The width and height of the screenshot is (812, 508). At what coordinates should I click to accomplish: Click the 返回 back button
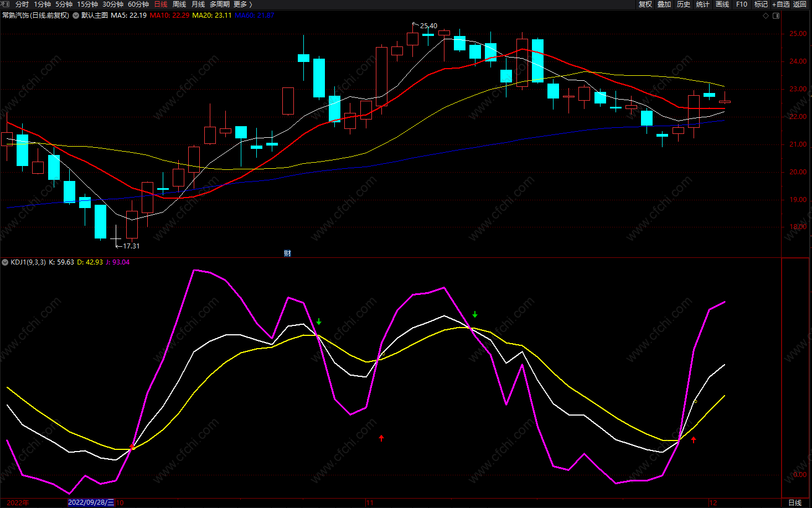[800, 4]
